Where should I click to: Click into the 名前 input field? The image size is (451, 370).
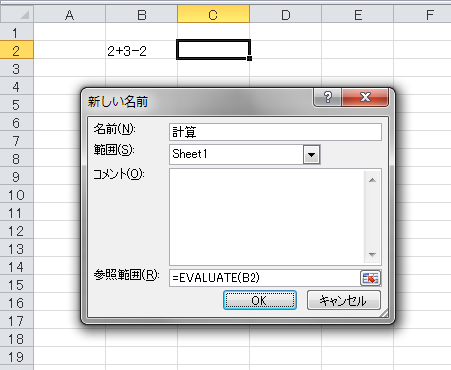click(x=275, y=132)
